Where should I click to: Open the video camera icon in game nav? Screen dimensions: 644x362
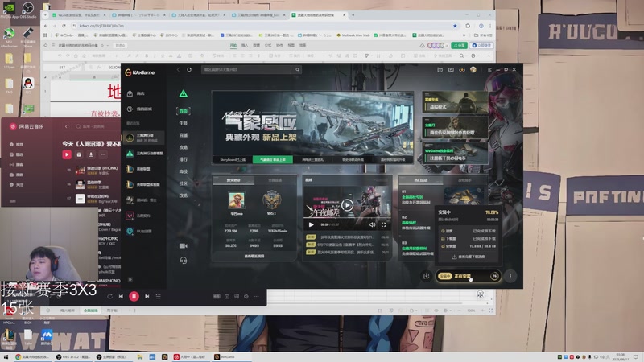[184, 245]
